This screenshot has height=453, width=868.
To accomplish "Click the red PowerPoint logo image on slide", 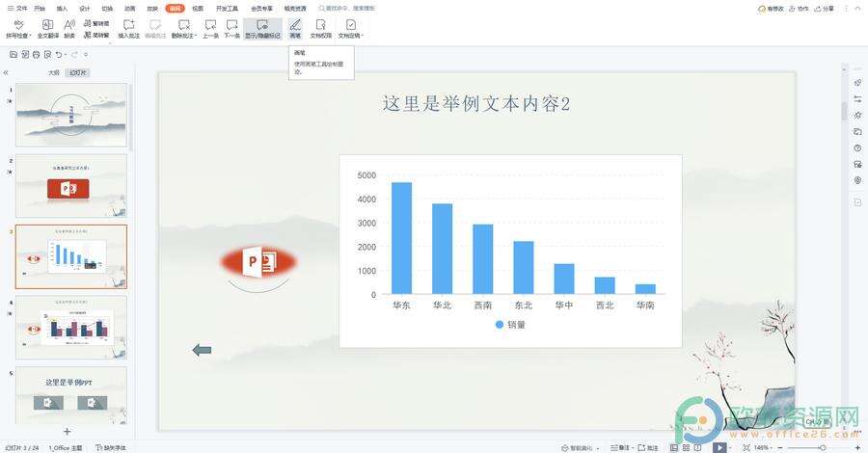I will [258, 262].
